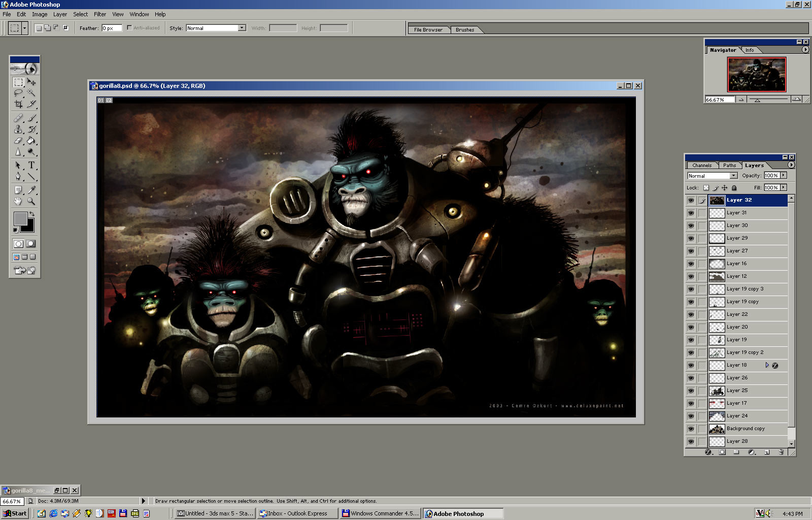Viewport: 812px width, 520px height.
Task: Switch to the Info tab
Action: tap(750, 50)
